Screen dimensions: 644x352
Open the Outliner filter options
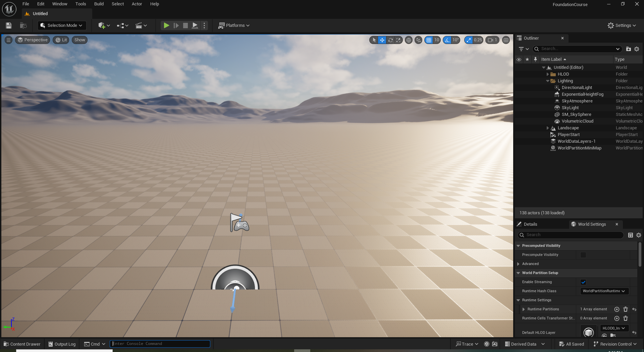click(524, 49)
